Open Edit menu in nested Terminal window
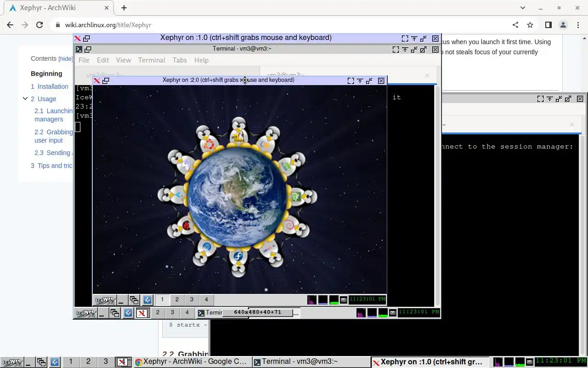This screenshot has width=588, height=368. [x=103, y=60]
